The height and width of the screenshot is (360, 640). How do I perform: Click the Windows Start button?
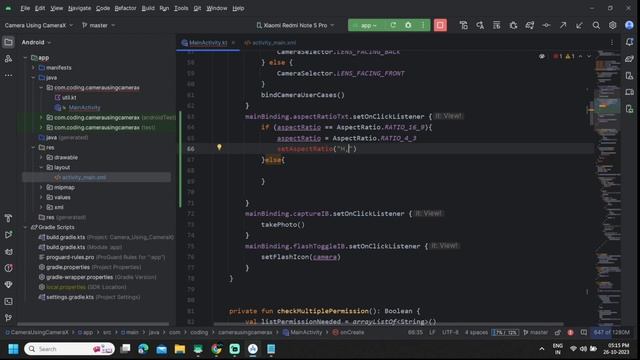tap(13, 349)
